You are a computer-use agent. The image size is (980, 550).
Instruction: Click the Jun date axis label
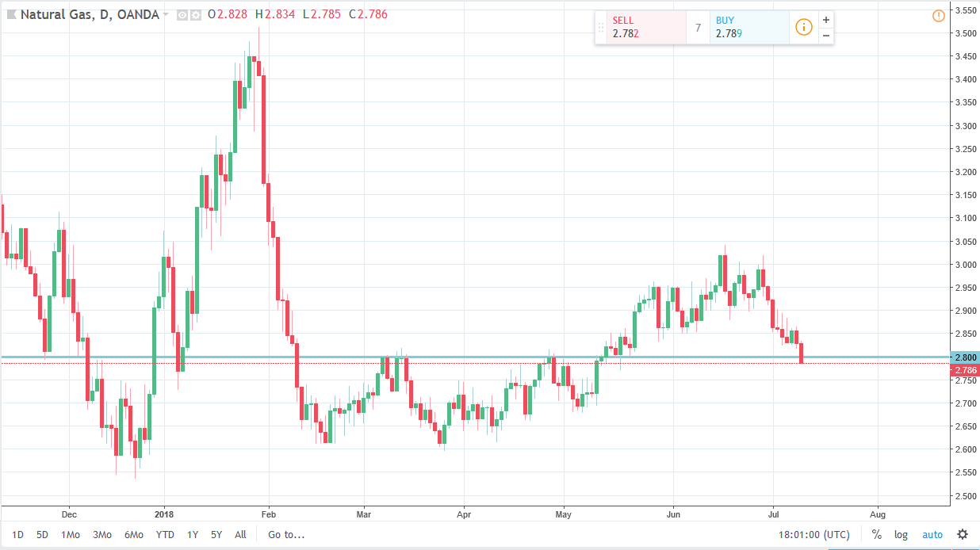[x=673, y=514]
